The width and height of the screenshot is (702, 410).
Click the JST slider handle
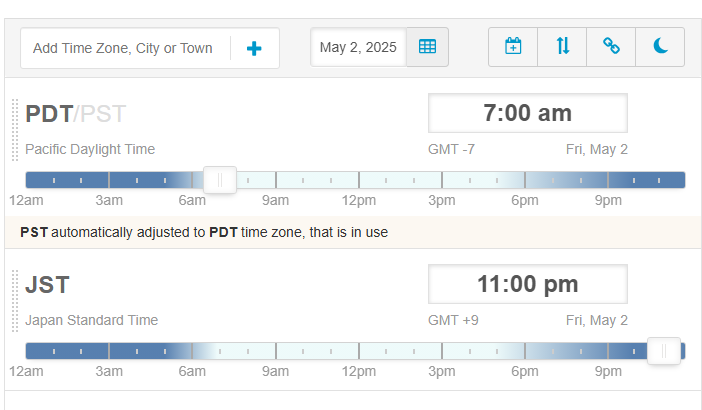[664, 351]
